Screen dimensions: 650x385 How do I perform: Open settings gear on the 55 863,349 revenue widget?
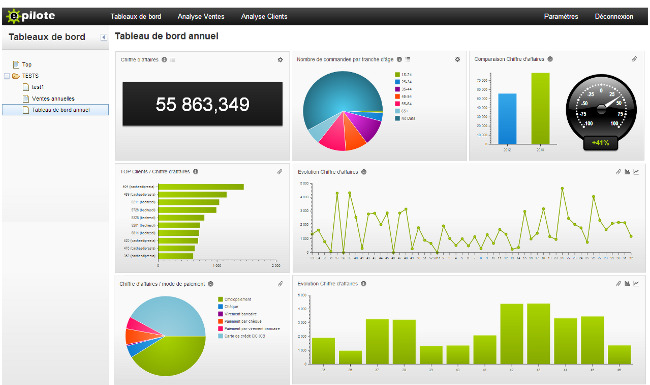280,60
